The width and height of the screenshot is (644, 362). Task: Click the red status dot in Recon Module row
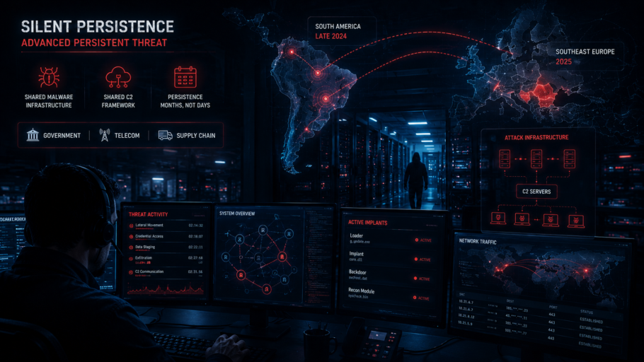pyautogui.click(x=415, y=298)
